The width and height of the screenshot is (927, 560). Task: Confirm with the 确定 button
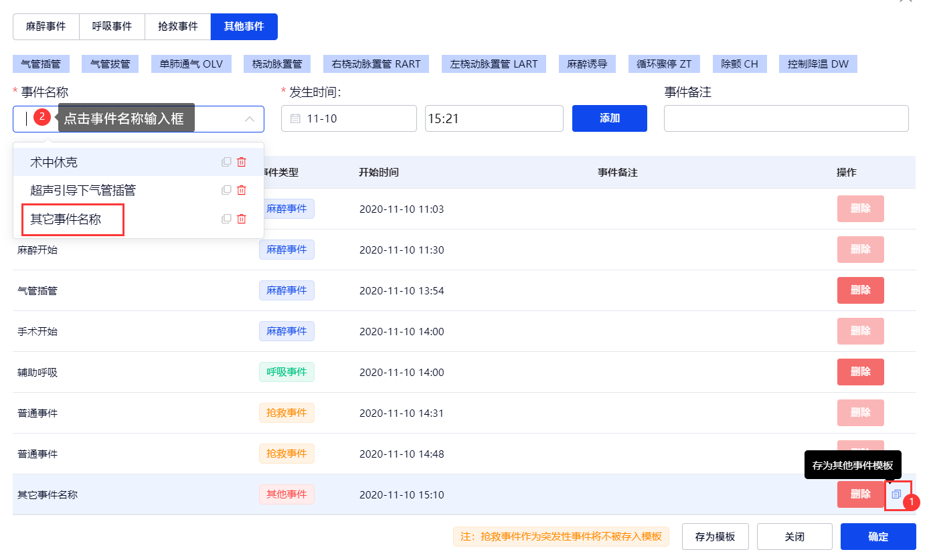click(x=878, y=537)
